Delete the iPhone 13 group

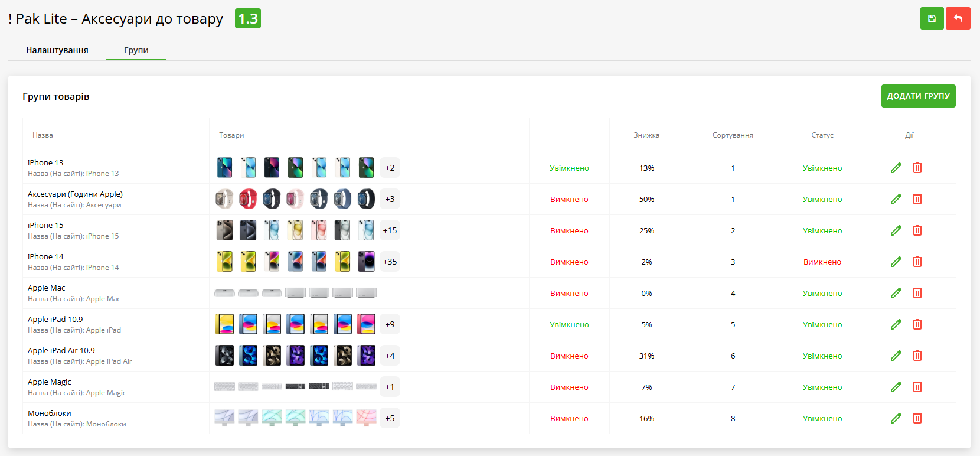pyautogui.click(x=917, y=168)
